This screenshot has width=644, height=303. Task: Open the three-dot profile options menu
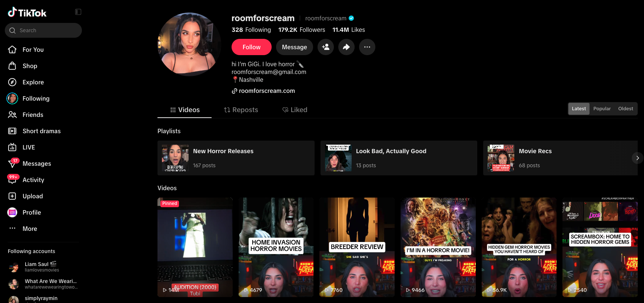click(x=367, y=47)
